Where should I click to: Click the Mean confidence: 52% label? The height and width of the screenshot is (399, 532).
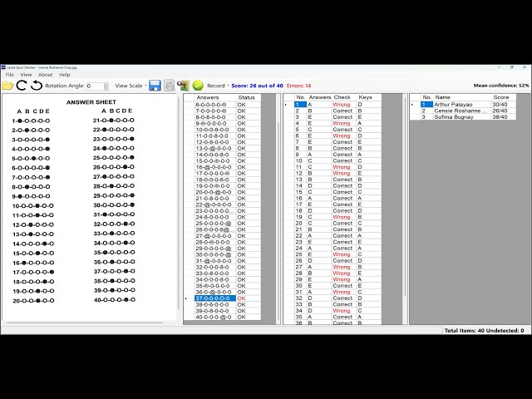click(501, 86)
